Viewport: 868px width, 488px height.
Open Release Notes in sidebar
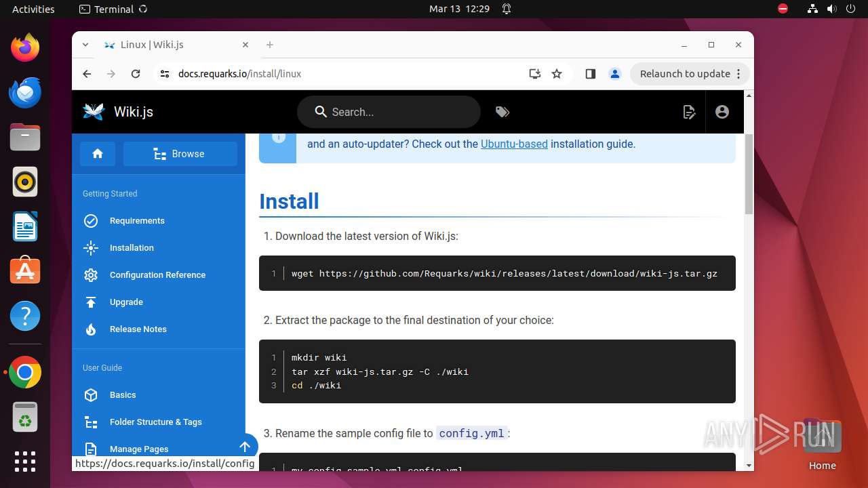[x=159, y=329]
